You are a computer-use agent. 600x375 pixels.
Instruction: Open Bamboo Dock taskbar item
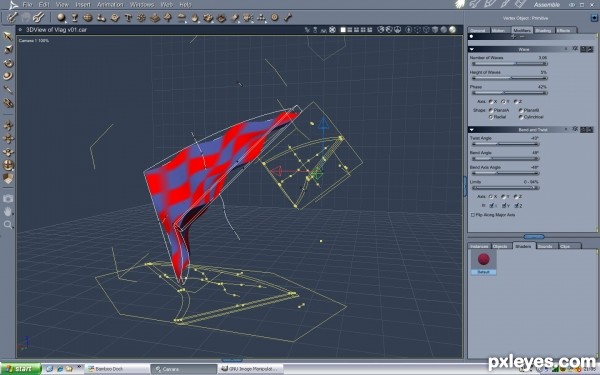[x=117, y=369]
